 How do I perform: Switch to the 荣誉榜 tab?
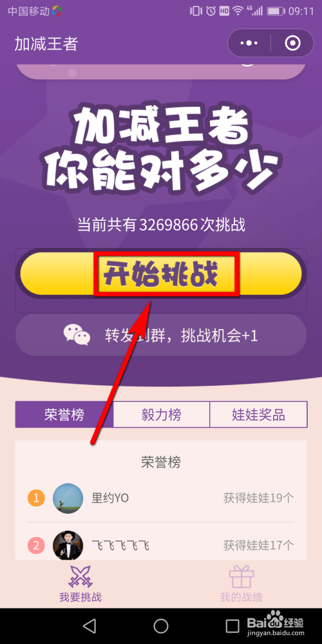[64, 414]
